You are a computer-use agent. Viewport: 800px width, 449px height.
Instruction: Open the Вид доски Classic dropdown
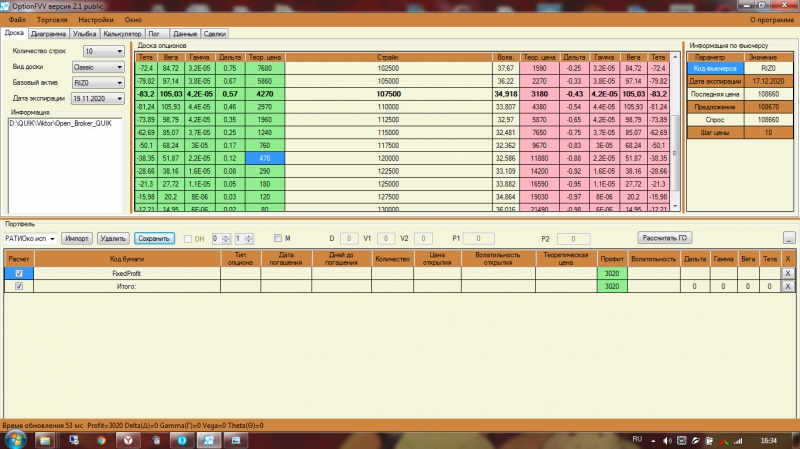click(98, 67)
